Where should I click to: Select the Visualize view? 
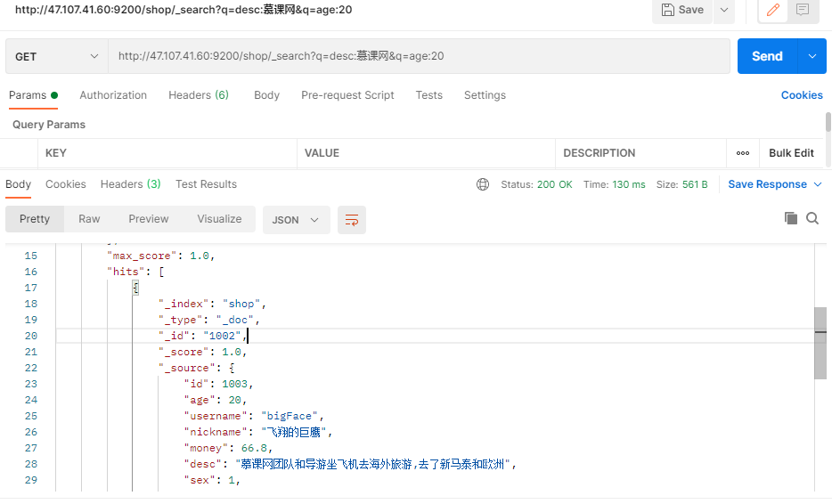tap(219, 219)
